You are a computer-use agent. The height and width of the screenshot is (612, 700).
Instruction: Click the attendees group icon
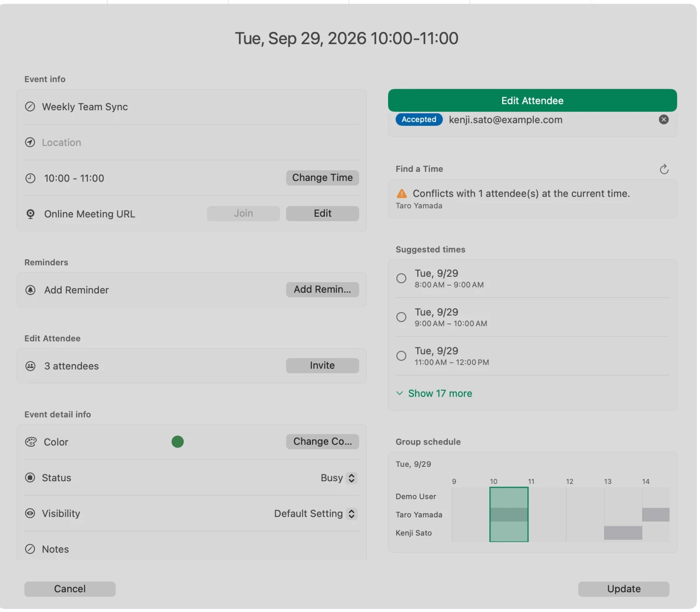tap(30, 366)
